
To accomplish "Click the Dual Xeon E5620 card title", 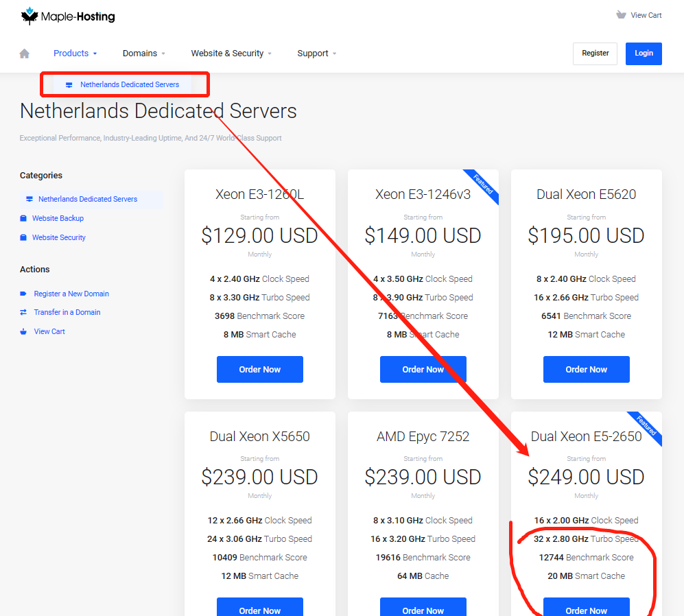I will click(x=587, y=194).
